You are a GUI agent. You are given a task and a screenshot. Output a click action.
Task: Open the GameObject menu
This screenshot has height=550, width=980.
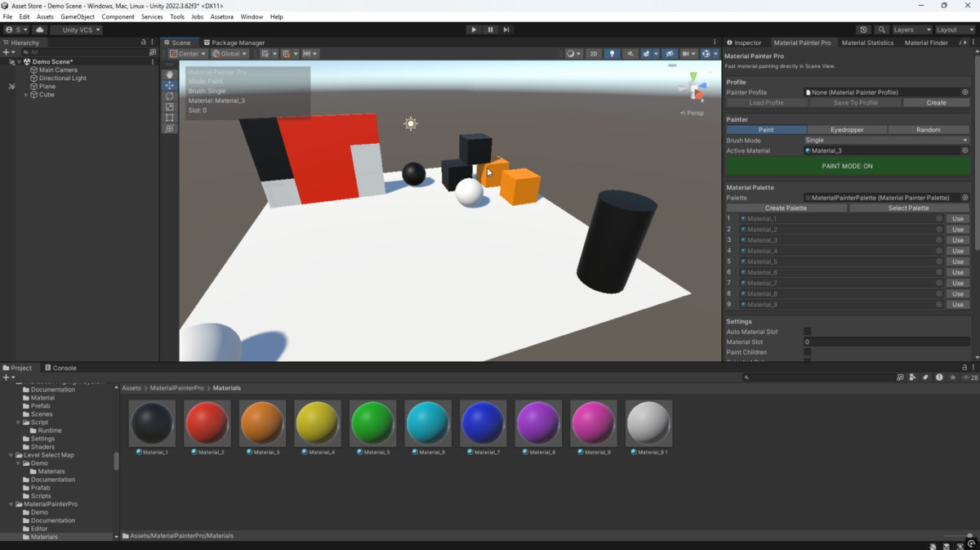78,16
